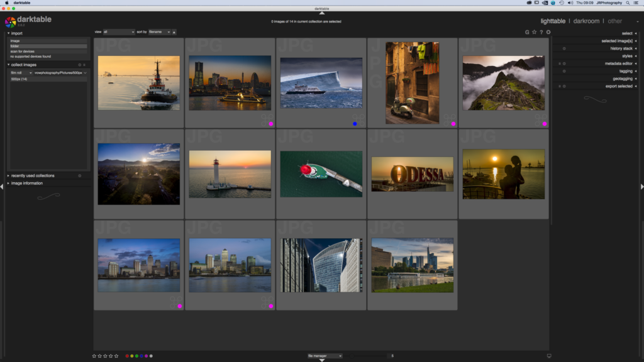Open JRPhotography user menu
Image resolution: width=644 pixels, height=362 pixels.
click(x=609, y=3)
